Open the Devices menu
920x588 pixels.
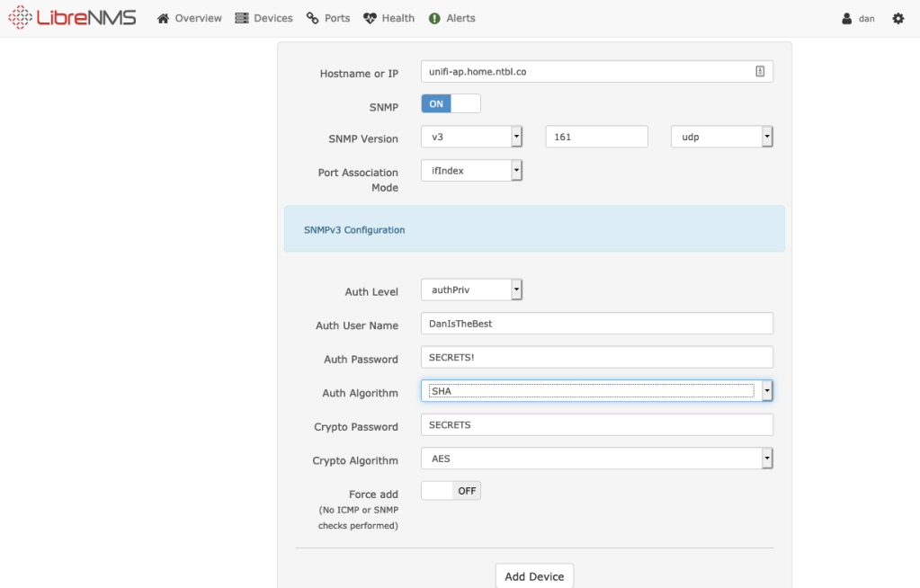coord(272,18)
